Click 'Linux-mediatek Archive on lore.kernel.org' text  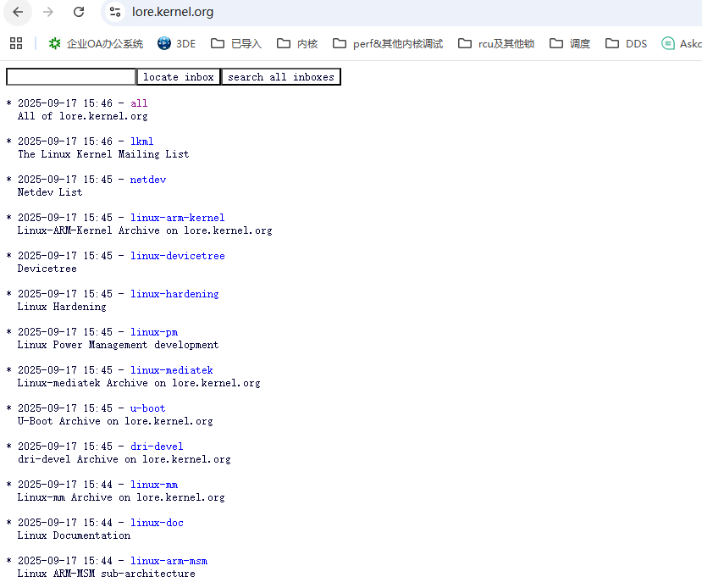139,382
